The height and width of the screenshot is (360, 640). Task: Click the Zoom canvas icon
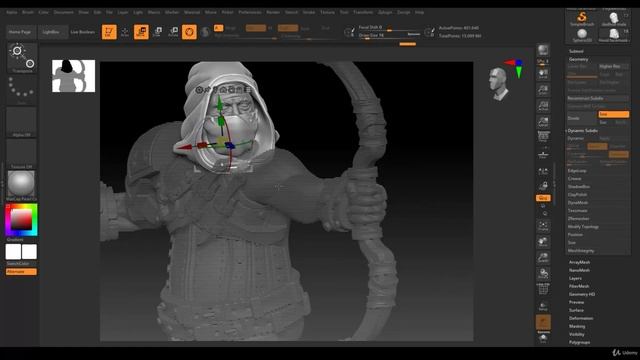(x=543, y=90)
